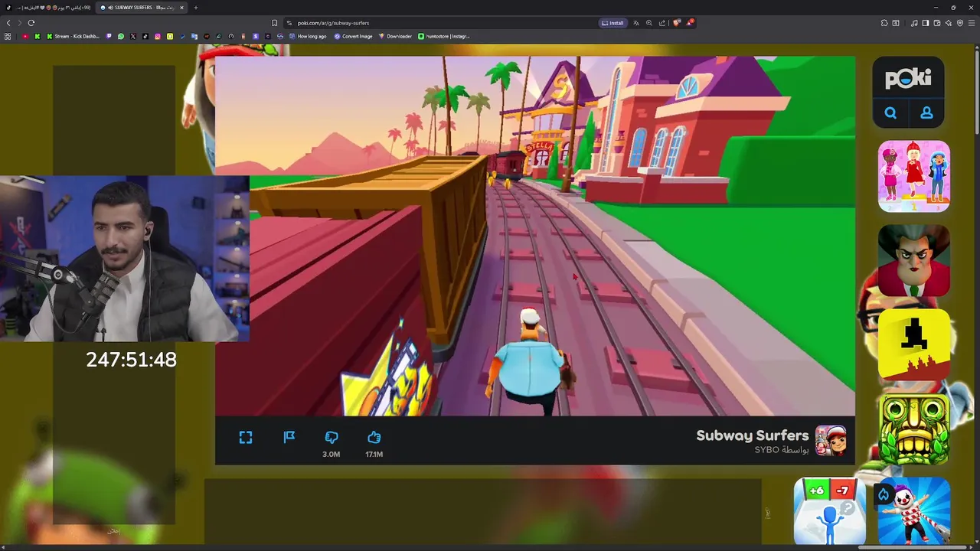The image size is (980, 551).
Task: Click inside the Subway Surfers game area
Action: [535, 236]
